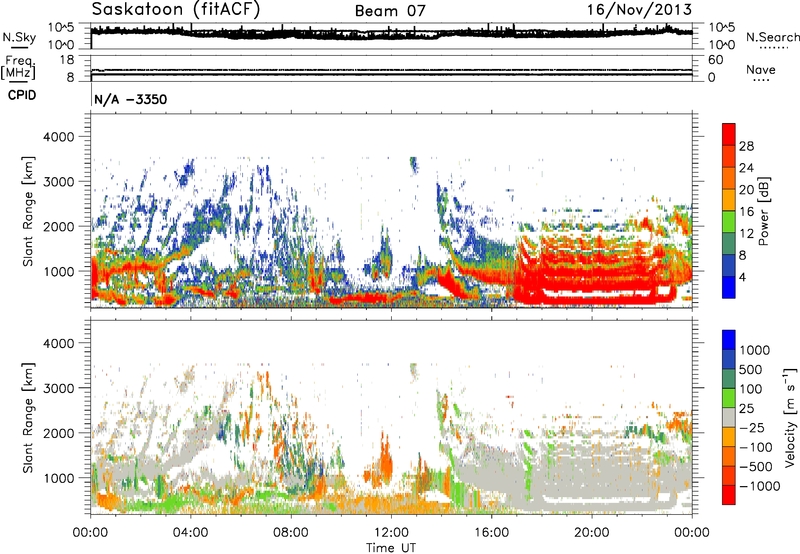Image resolution: width=800 pixels, height=554 pixels.
Task: Click the '24' power colorbar label
Action: click(x=746, y=168)
